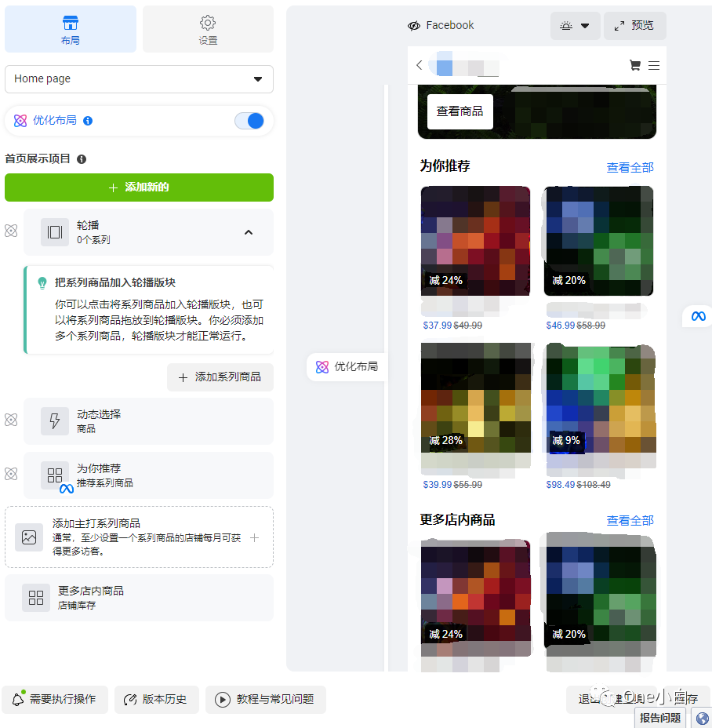Toggle visibility of the 轮播 section
Viewport: 712px width, 728px height.
pyautogui.click(x=11, y=231)
